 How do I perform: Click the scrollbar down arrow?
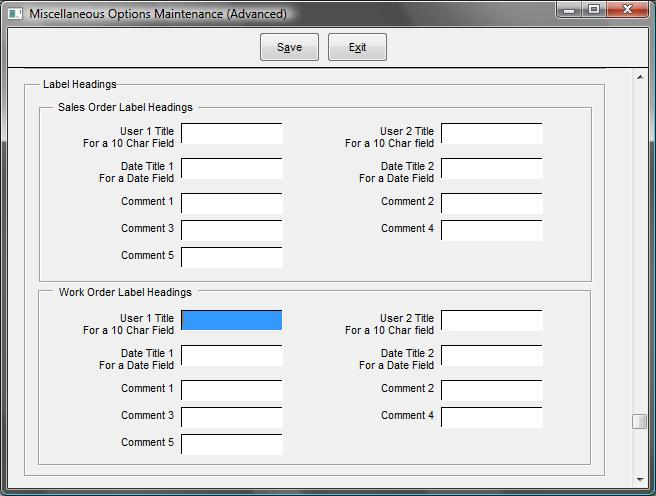point(640,480)
